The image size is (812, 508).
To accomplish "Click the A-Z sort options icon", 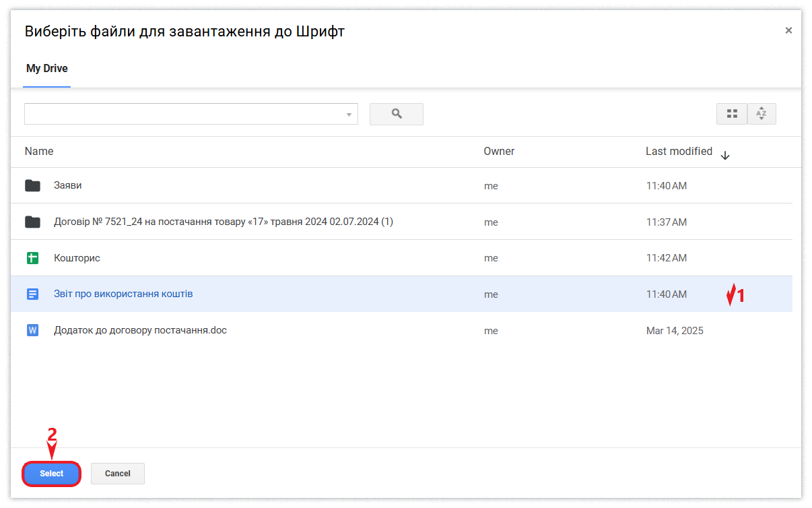I will point(762,114).
